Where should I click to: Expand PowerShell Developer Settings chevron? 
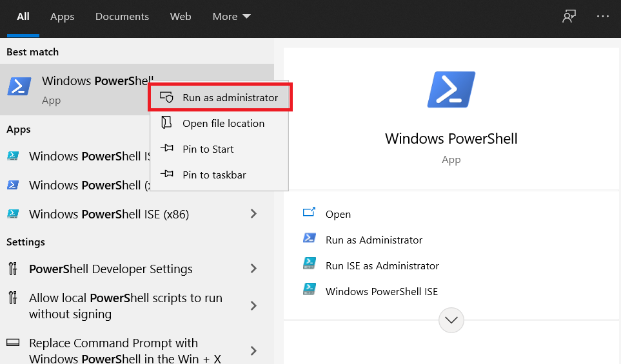click(253, 269)
